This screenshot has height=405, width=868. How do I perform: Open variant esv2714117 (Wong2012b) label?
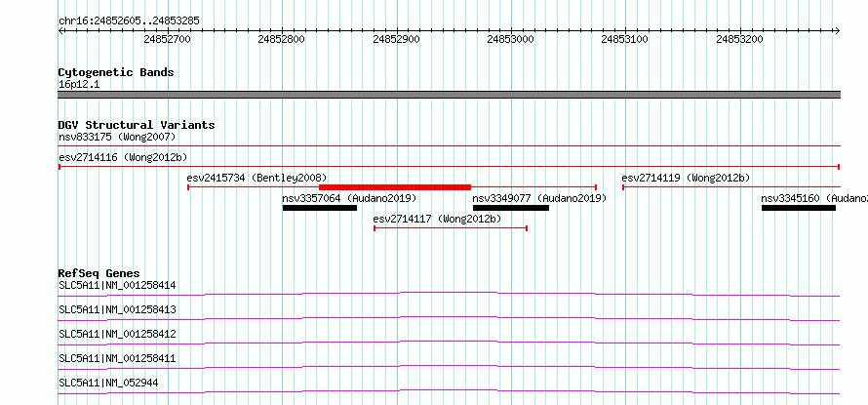point(437,219)
